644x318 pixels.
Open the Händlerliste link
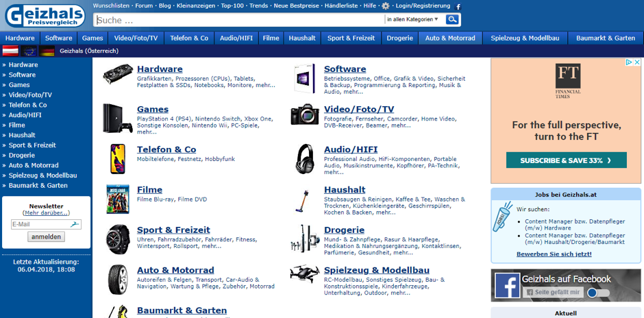click(341, 5)
